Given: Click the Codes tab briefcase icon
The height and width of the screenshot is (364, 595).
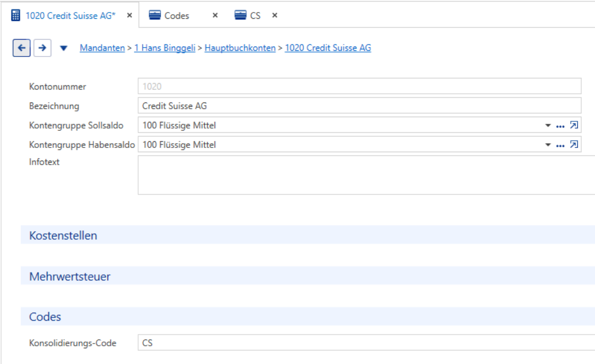Looking at the screenshot, I should pyautogui.click(x=154, y=15).
